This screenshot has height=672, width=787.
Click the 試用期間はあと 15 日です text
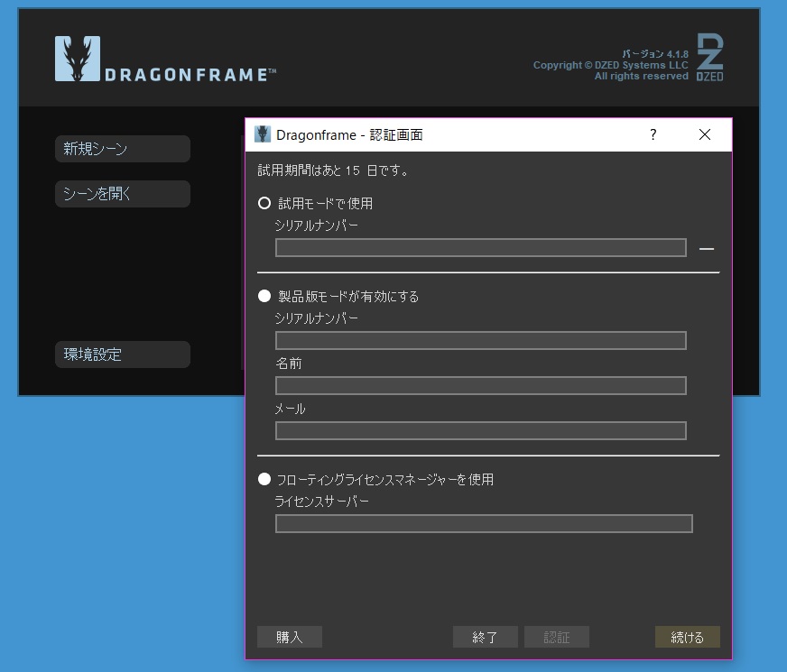click(333, 170)
